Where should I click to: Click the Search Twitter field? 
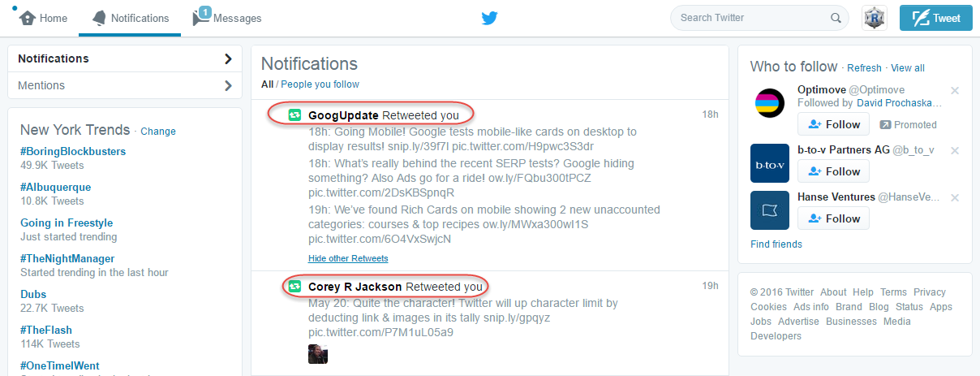750,18
